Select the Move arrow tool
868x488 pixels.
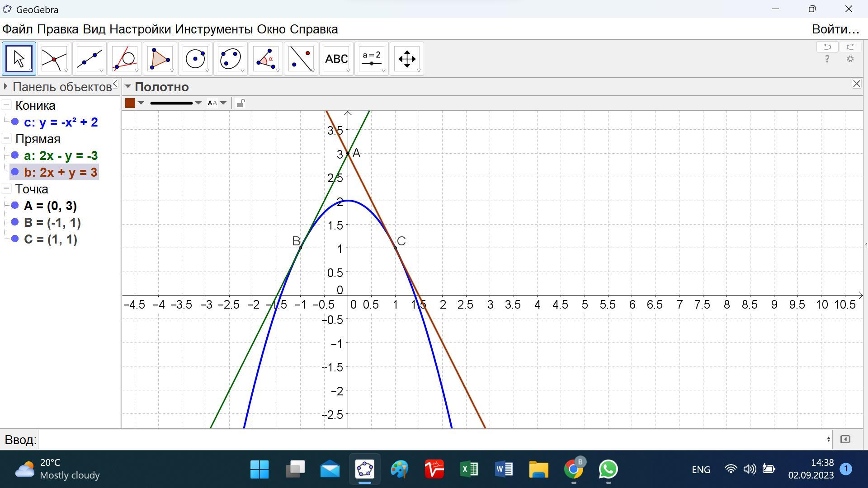click(19, 59)
